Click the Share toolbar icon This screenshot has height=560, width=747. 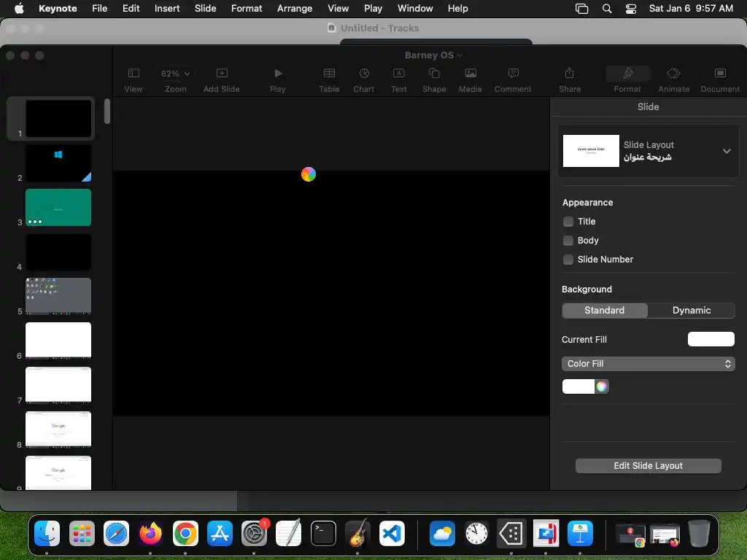click(569, 74)
